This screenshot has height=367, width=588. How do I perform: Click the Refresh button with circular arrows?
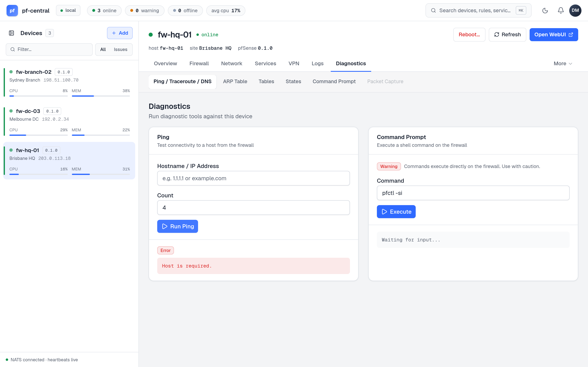pos(507,34)
